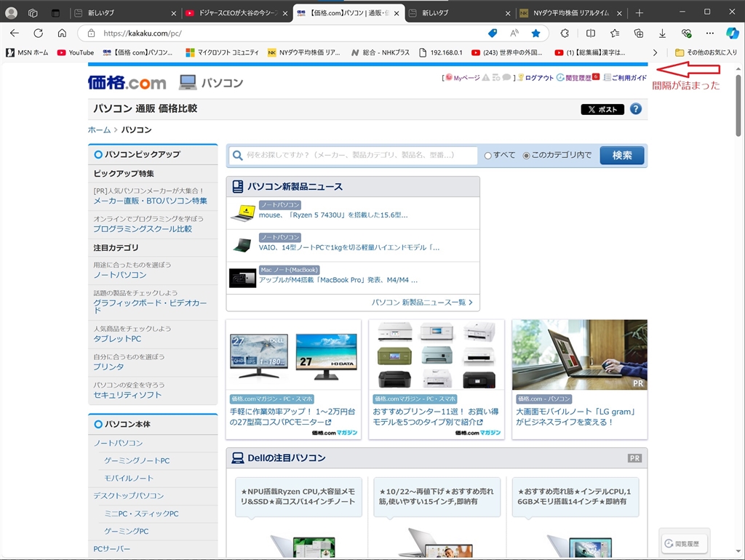Open the LG gram laptop PR thumbnail
Image resolution: width=745 pixels, height=560 pixels.
580,355
